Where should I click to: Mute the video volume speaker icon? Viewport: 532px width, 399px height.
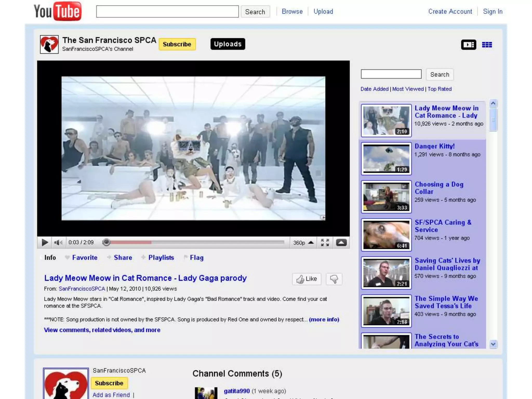click(58, 242)
